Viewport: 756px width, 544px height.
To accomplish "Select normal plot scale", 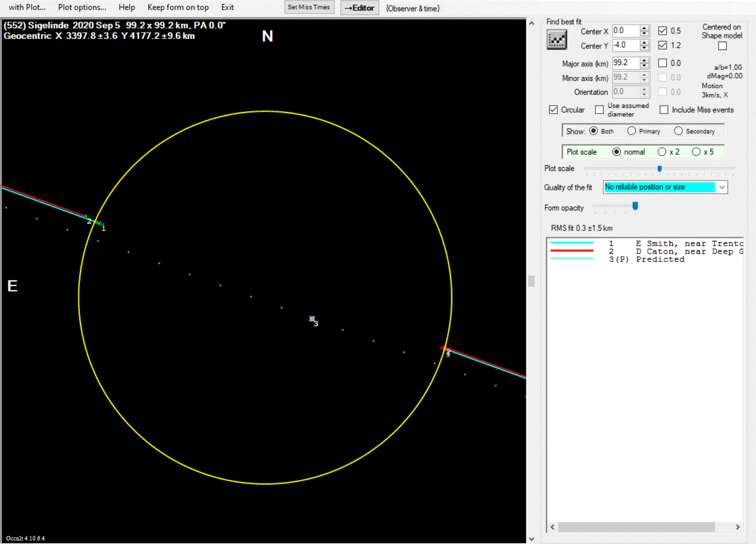I will [x=616, y=152].
